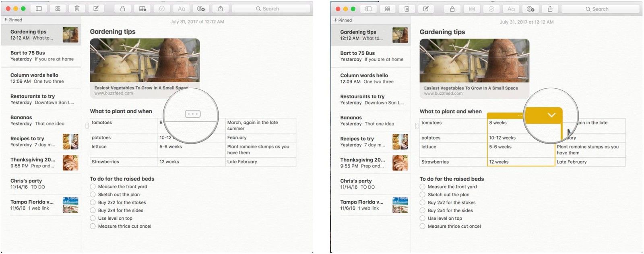Image resolution: width=644 pixels, height=254 pixels.
Task: Open the Aa format button in the right window
Action: click(511, 9)
